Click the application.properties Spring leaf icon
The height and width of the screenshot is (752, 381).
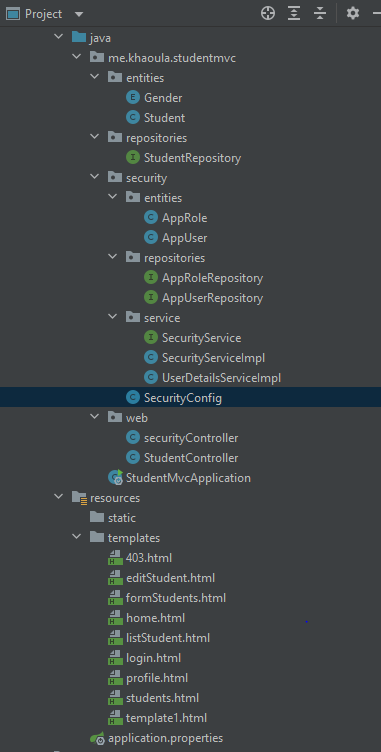point(97,739)
